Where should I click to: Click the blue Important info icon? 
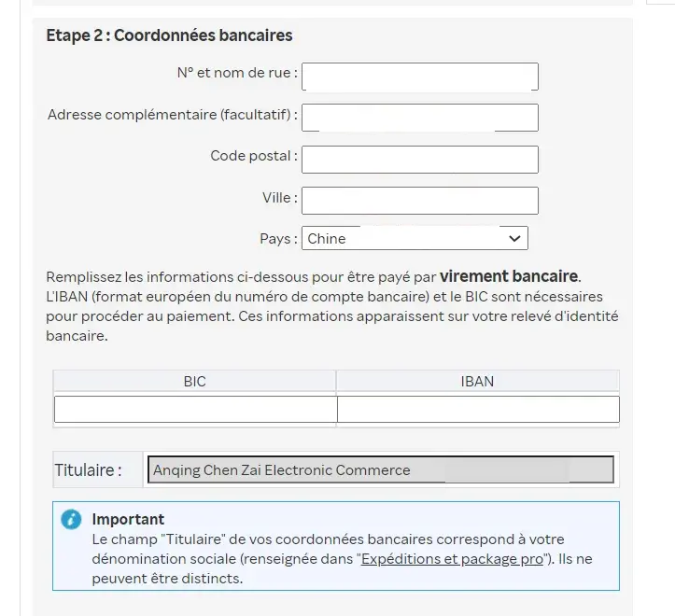click(x=71, y=519)
